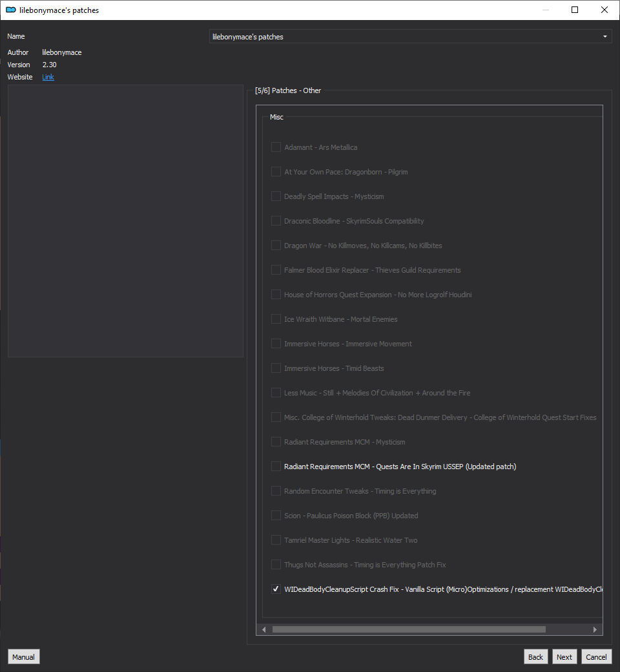Click the horizontal scrollbar thumb

408,629
